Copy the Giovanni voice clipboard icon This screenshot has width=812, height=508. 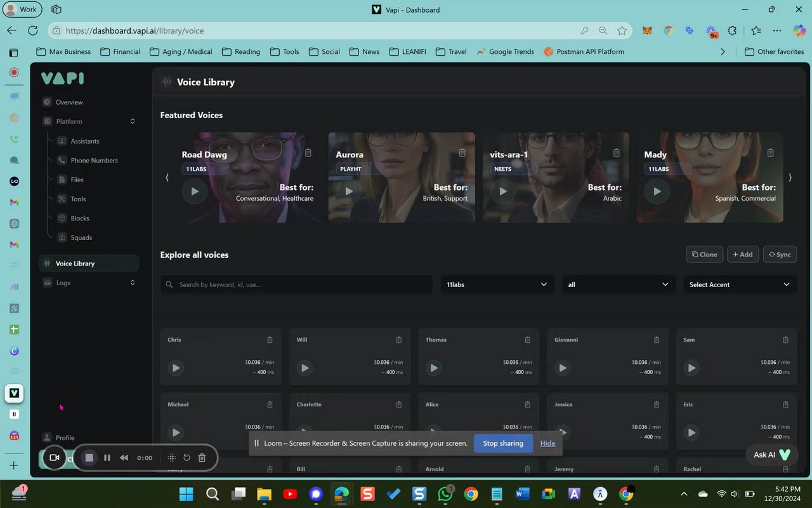click(657, 340)
